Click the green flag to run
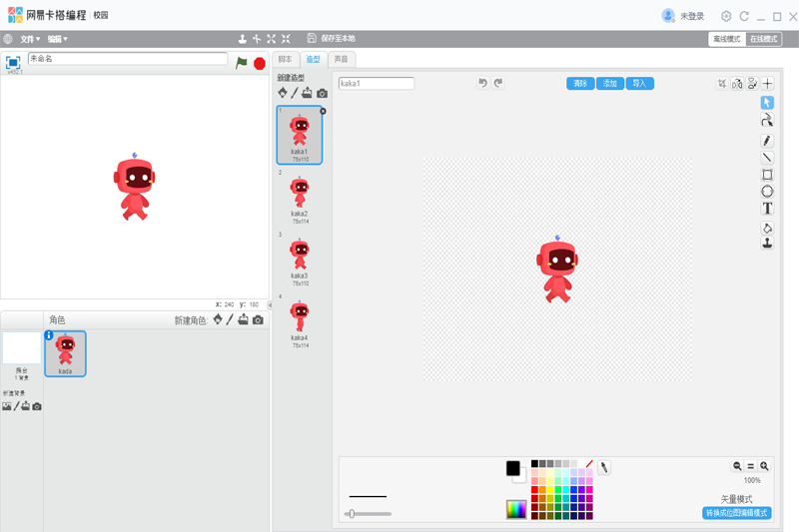 tap(242, 63)
